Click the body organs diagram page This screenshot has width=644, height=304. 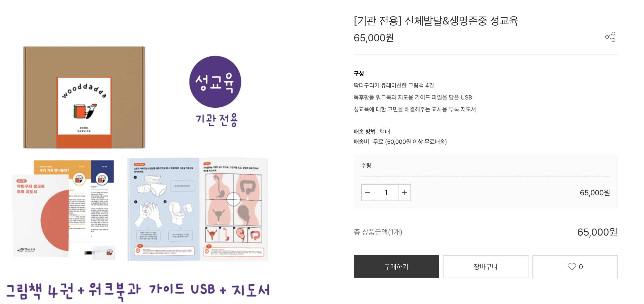(x=234, y=208)
